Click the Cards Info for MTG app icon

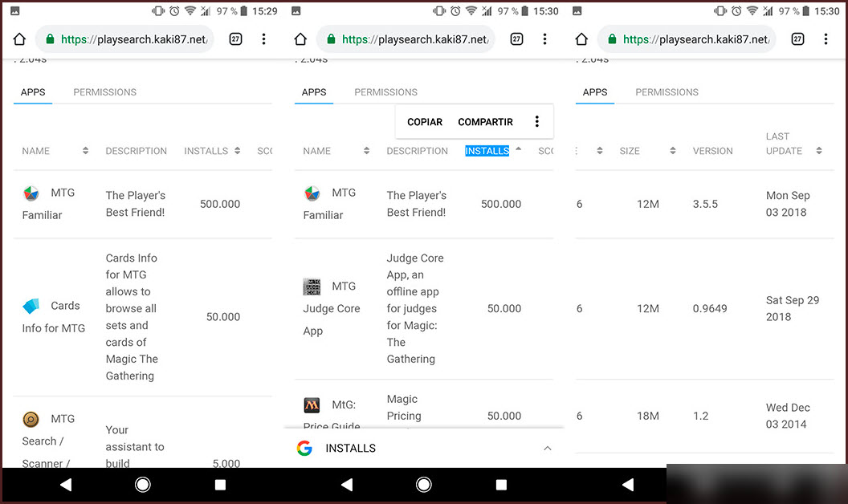click(31, 306)
